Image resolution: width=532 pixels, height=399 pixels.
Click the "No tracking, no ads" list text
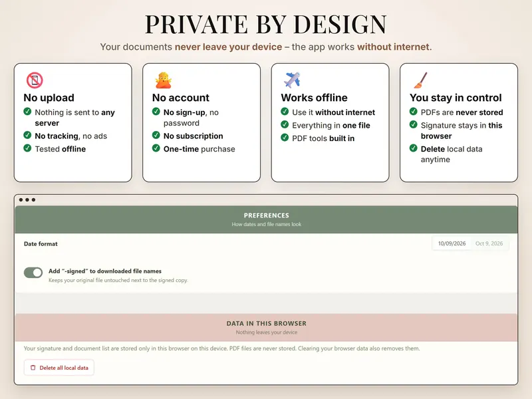pyautogui.click(x=71, y=136)
